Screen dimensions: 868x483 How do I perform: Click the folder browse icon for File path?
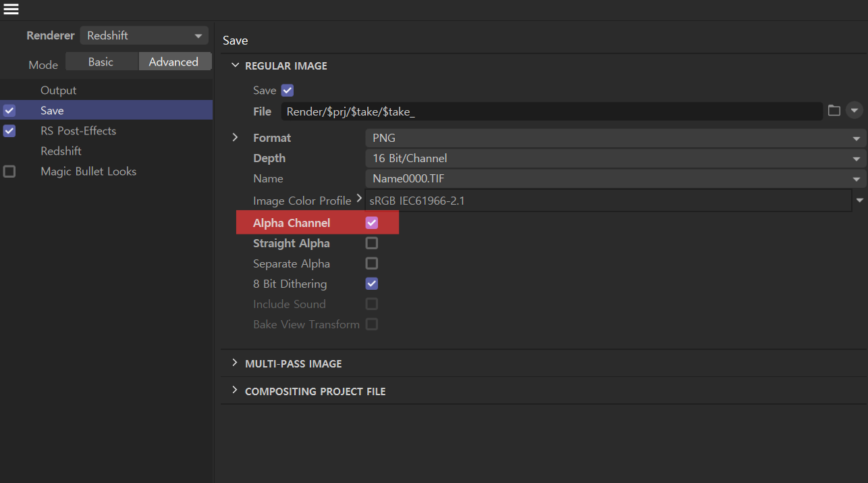coord(834,111)
